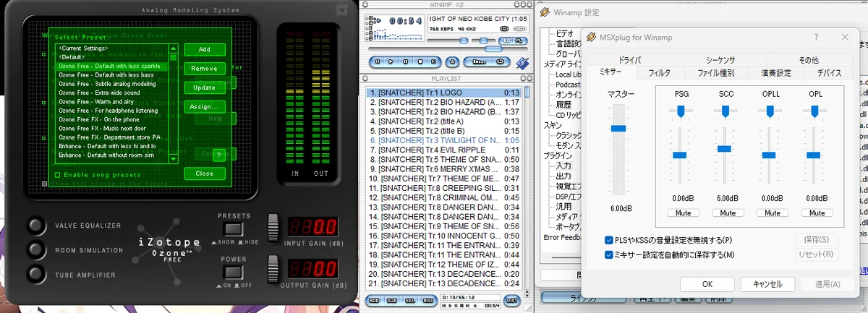Mute the SCC channel
868x313 pixels.
click(x=727, y=213)
